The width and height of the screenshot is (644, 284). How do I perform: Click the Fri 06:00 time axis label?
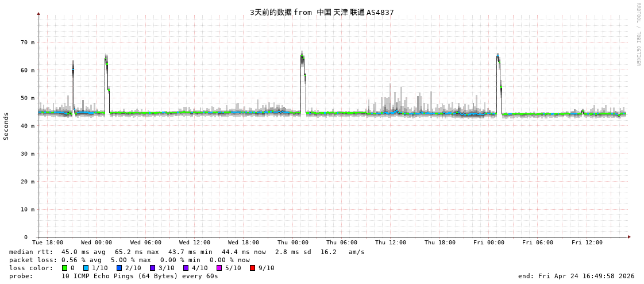tap(538, 243)
